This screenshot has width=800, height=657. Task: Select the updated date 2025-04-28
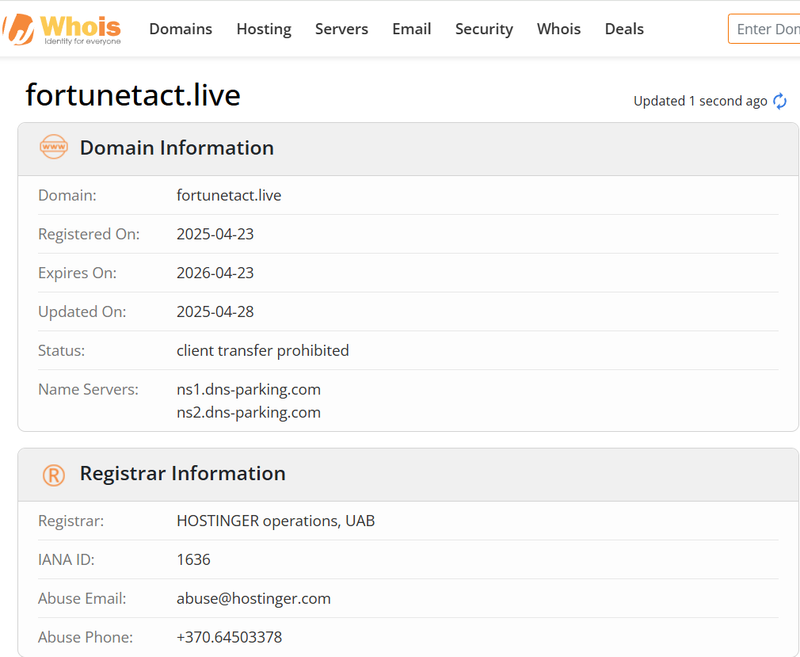(x=215, y=312)
